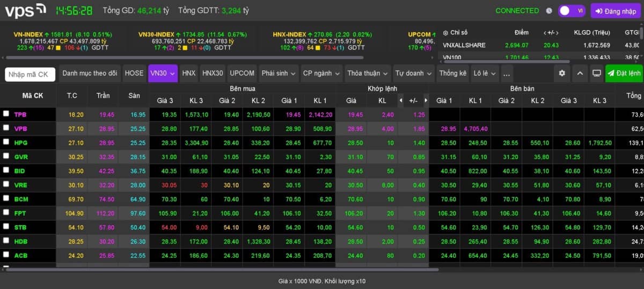Check the box next to TPB
Screen dimensions: 644x289
pos(6,114)
